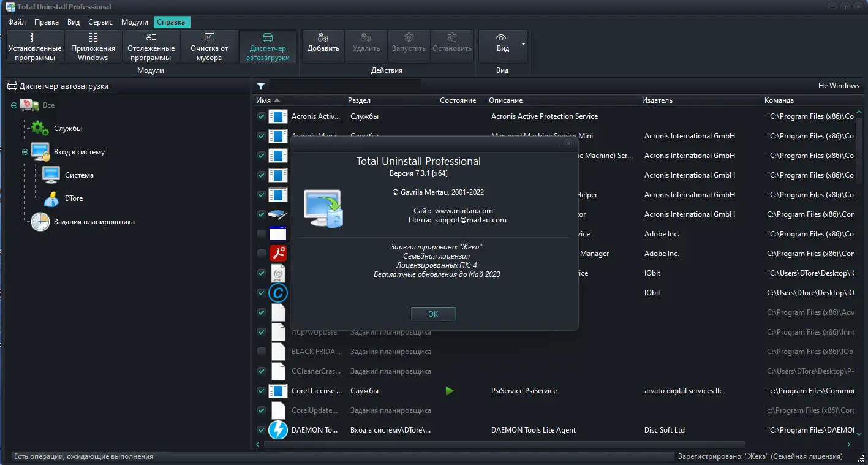Select the Диспетчер автозагрузки toolbar button
868x465 pixels.
pos(268,47)
